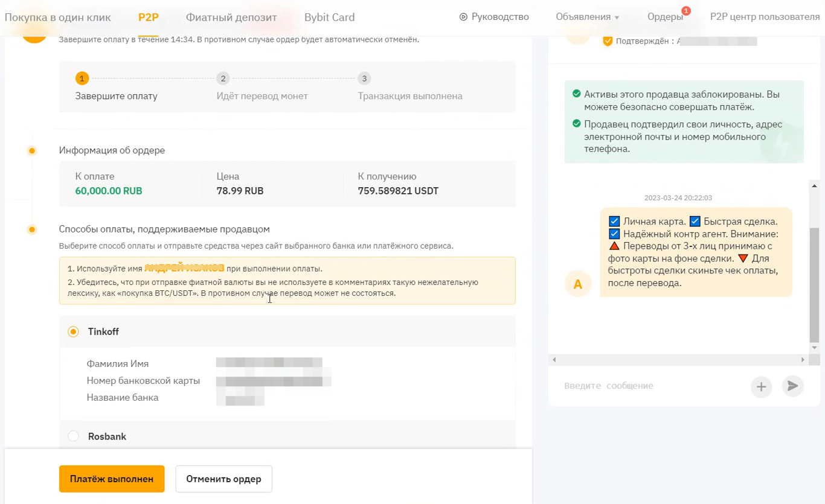Click the Orders notification badge
The height and width of the screenshot is (504, 825).
[x=685, y=10]
